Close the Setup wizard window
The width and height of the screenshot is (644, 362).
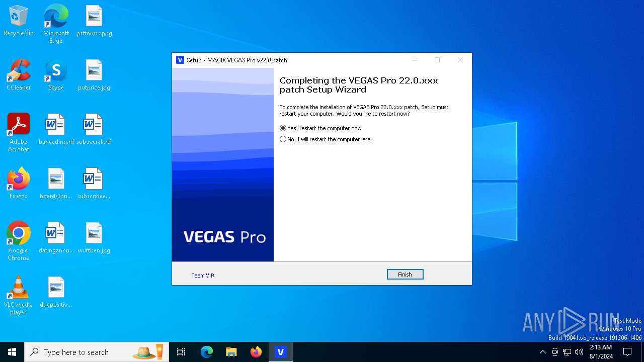(460, 60)
